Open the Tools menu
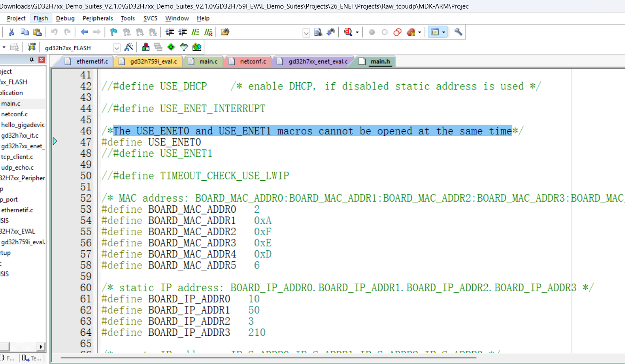Screen dimensions: 625x364 point(128,18)
